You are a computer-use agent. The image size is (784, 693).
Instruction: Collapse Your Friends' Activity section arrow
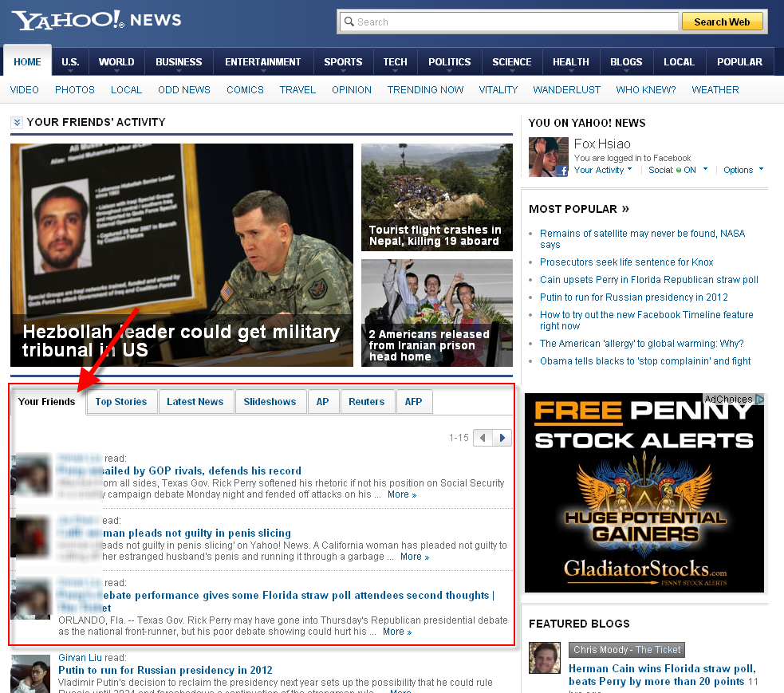[x=17, y=123]
